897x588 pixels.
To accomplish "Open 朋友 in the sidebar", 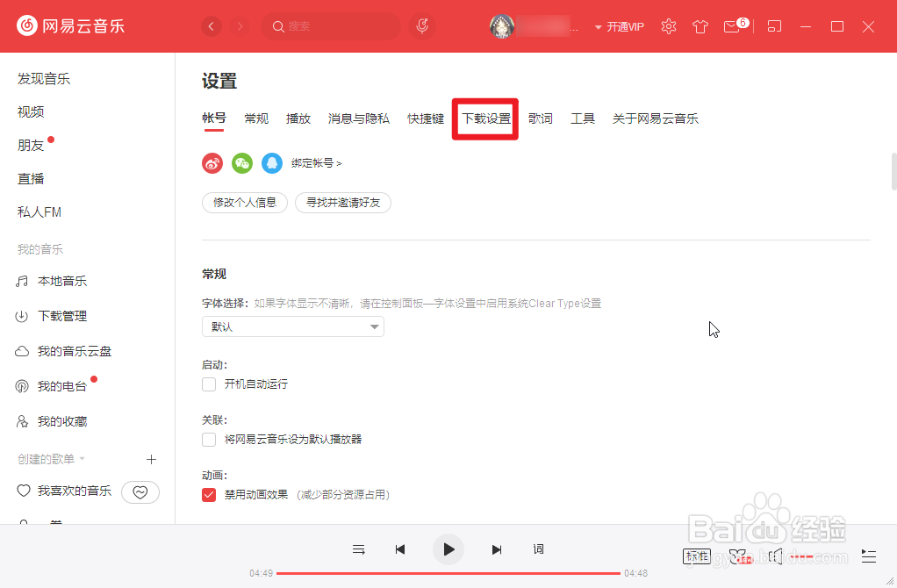I will tap(31, 146).
